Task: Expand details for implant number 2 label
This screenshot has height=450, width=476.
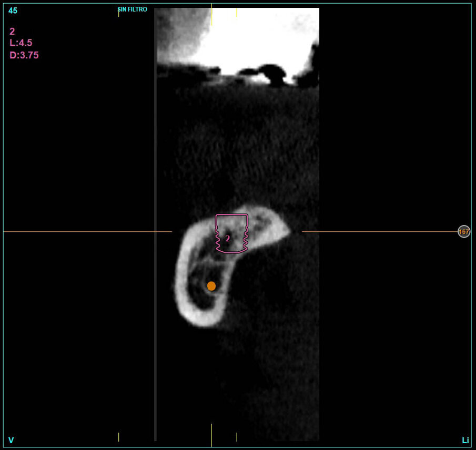Action: 12,30
